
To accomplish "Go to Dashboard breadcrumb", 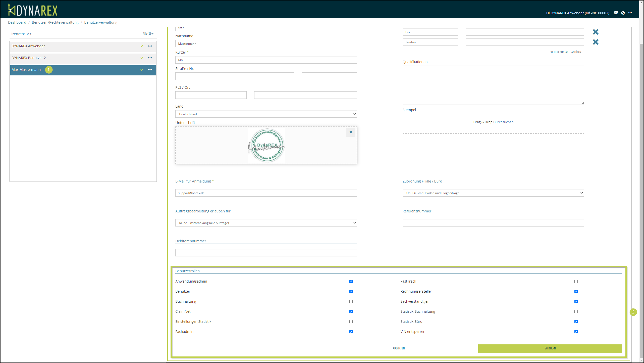I will pos(17,22).
